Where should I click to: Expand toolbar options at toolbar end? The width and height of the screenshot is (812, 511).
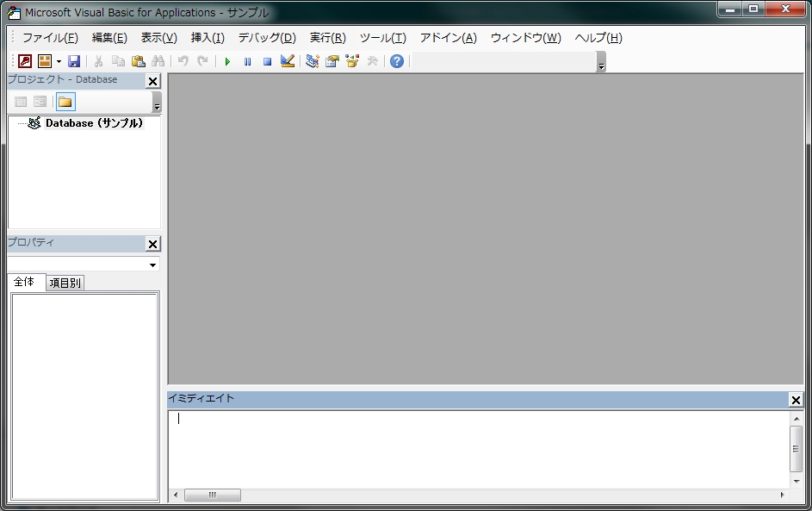601,63
